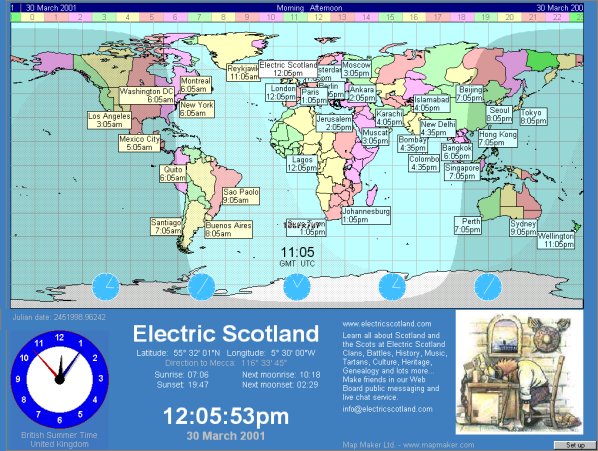Click the Karachi 4:05pm label

tap(389, 118)
